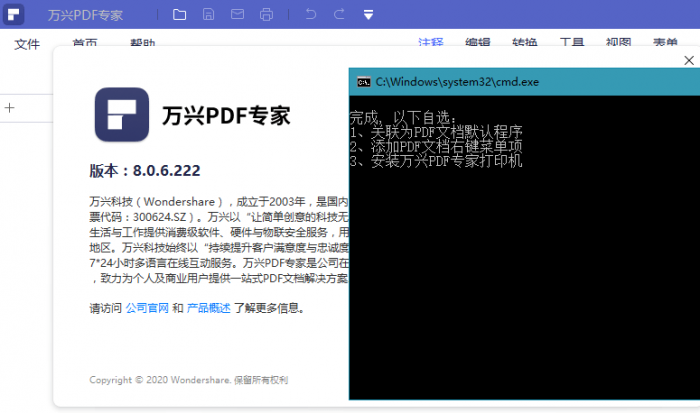Click the plus button to add a tab
The image size is (700, 413).
click(x=10, y=108)
